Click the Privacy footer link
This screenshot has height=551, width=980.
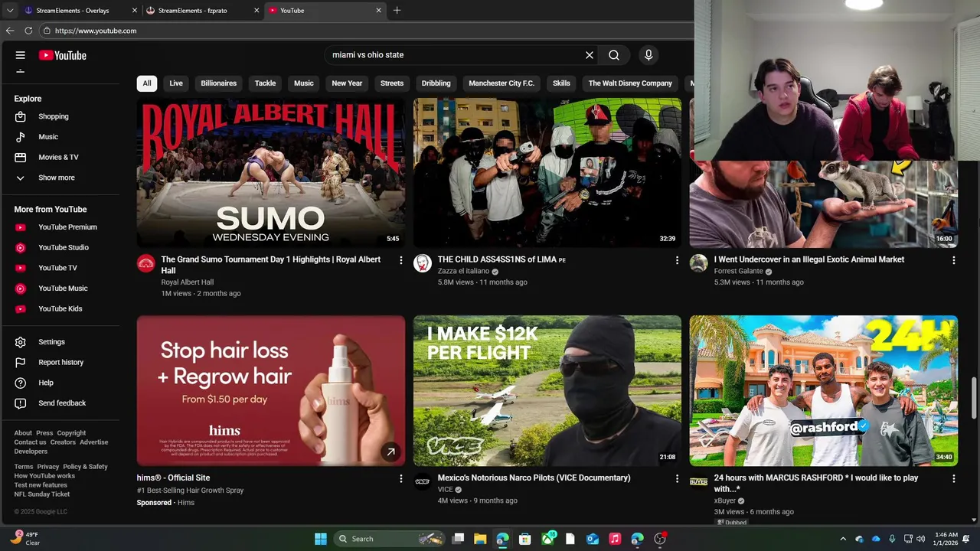click(x=48, y=467)
